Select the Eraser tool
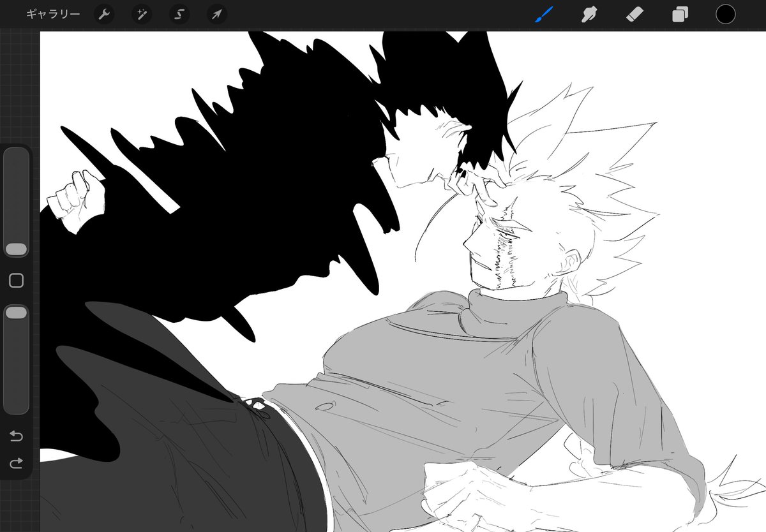This screenshot has width=766, height=532. point(635,14)
